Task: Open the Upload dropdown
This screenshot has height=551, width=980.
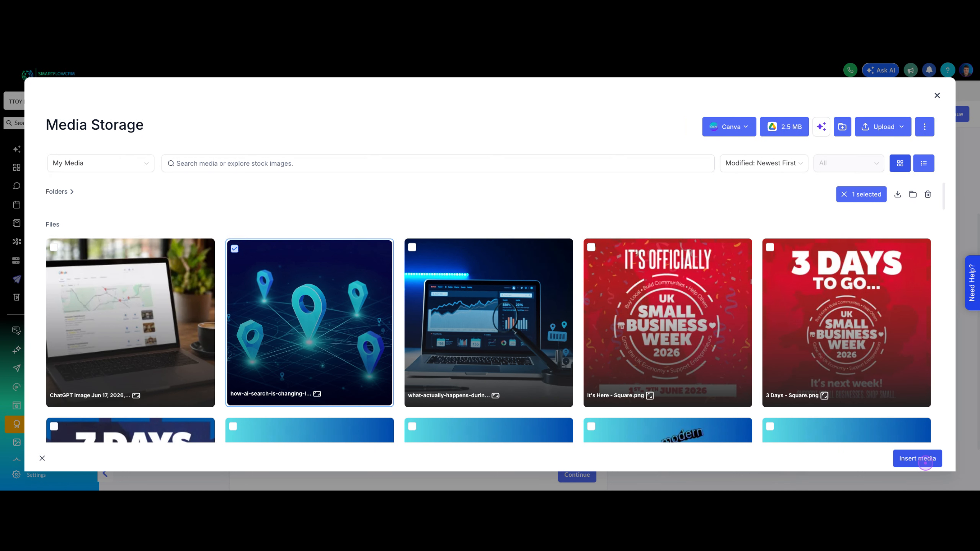Action: 883,127
